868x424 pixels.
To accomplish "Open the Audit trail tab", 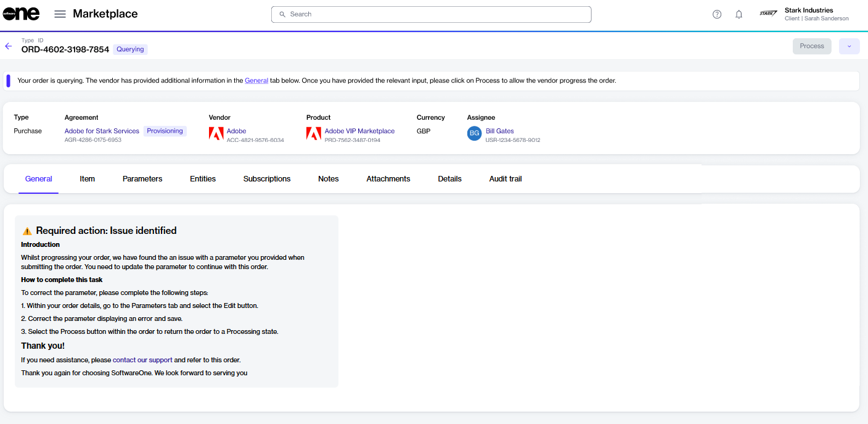I will 505,179.
